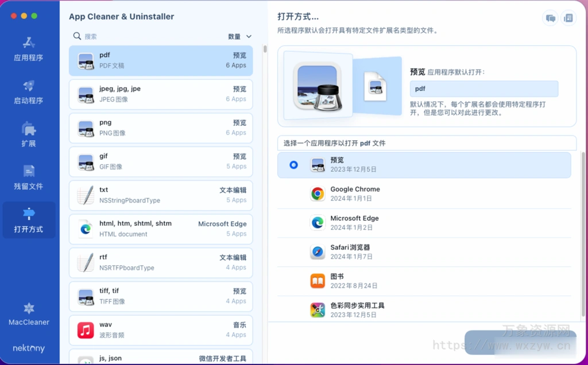Launch MacCleaner from the sidebar
This screenshot has width=588, height=365.
click(x=29, y=314)
